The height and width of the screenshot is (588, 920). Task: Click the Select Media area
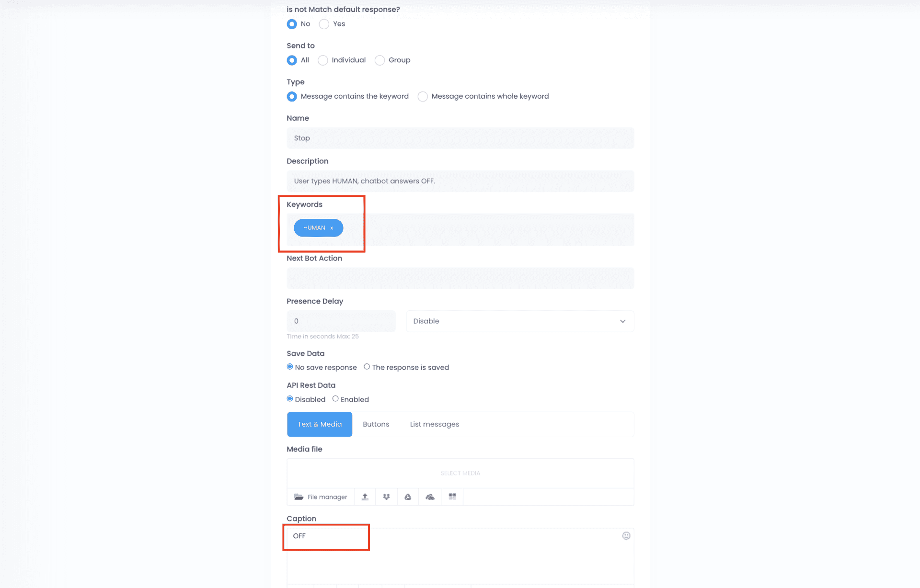(460, 473)
